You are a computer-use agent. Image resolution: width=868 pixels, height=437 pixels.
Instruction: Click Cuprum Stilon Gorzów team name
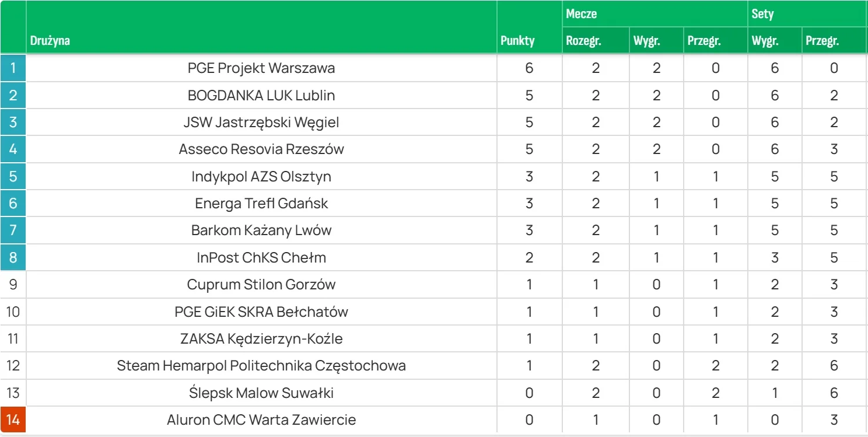261,285
